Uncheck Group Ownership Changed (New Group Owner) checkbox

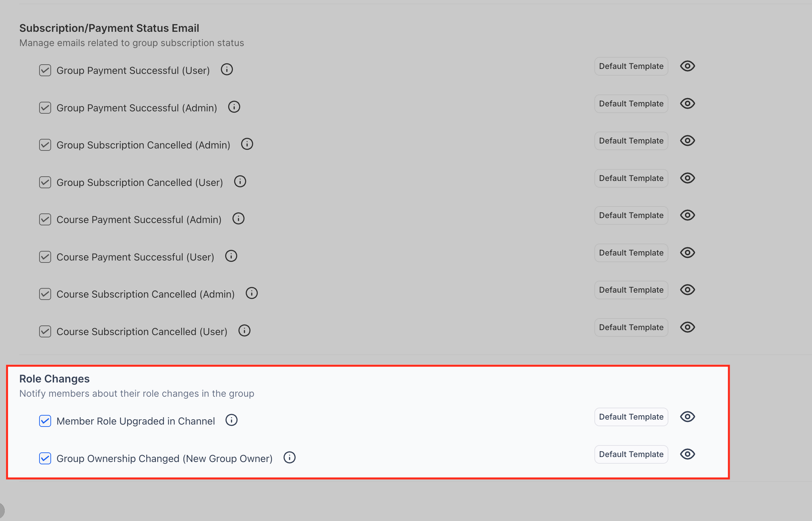pyautogui.click(x=45, y=458)
